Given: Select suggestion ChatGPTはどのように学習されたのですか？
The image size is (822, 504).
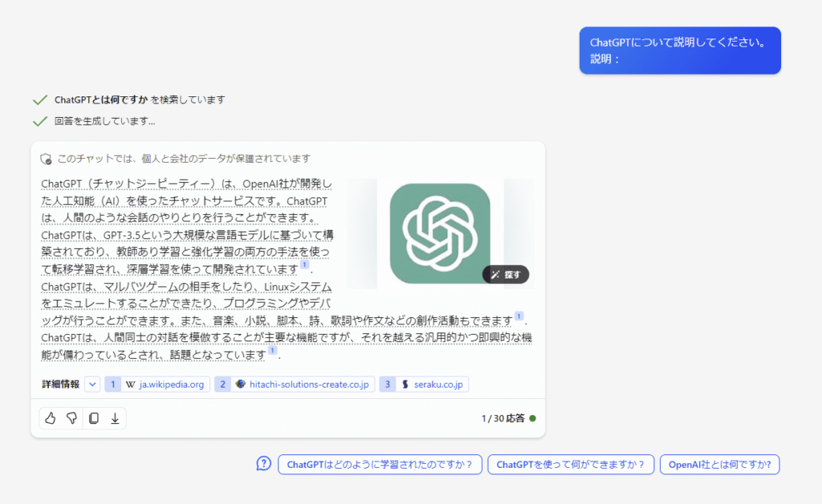Looking at the screenshot, I should click(x=380, y=464).
